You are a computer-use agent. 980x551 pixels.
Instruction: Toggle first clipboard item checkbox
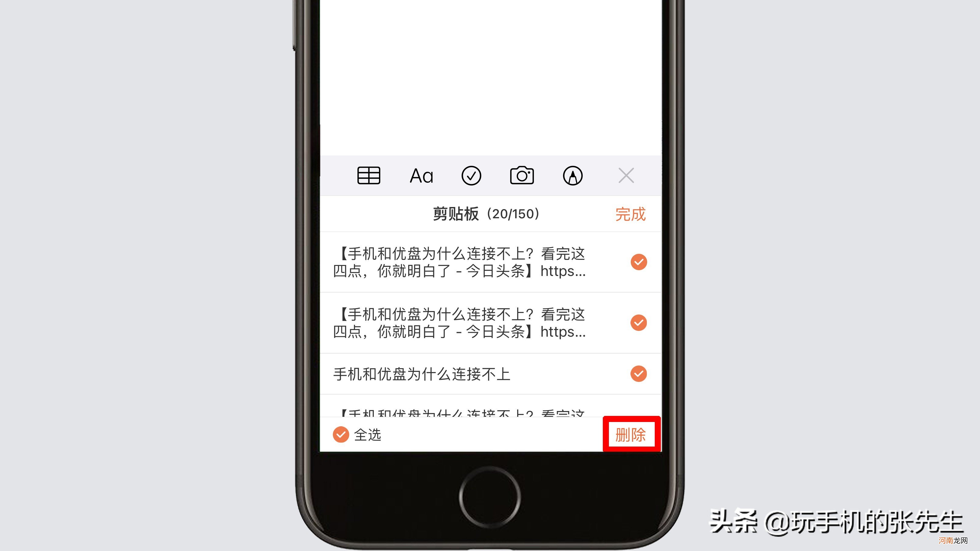point(637,262)
